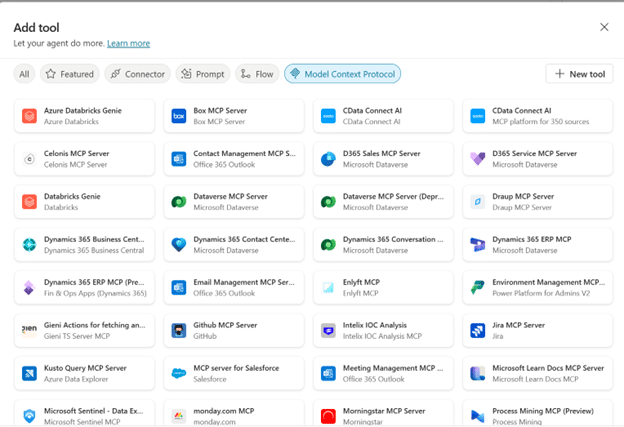Choose the Flow filter
Image resolution: width=624 pixels, height=427 pixels.
coord(256,74)
